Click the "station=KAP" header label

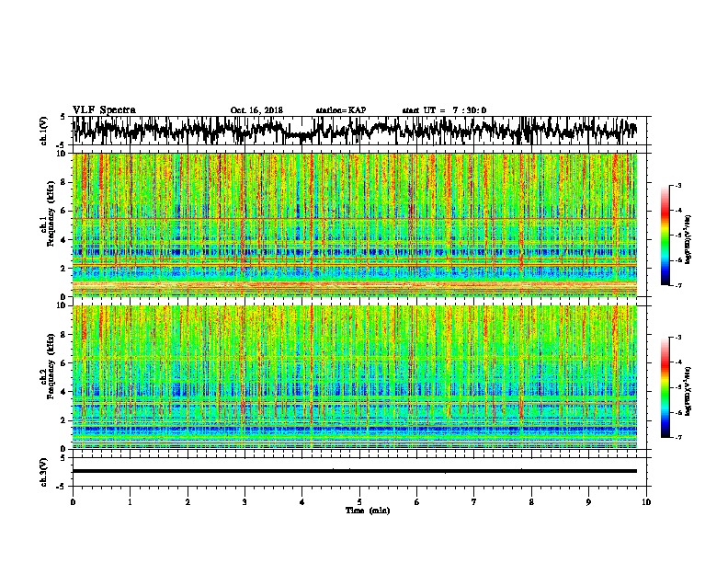point(341,110)
